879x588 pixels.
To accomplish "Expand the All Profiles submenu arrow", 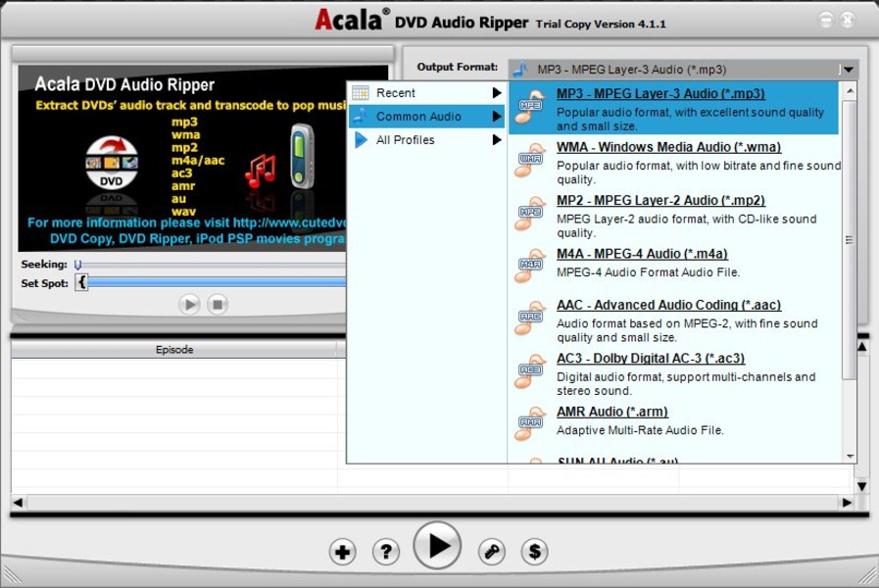I will (x=497, y=139).
